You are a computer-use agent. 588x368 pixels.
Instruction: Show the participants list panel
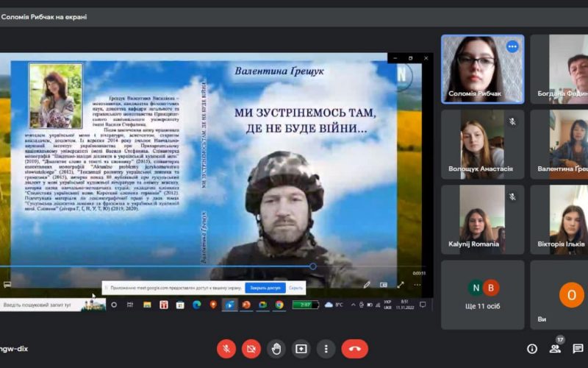tap(555, 348)
